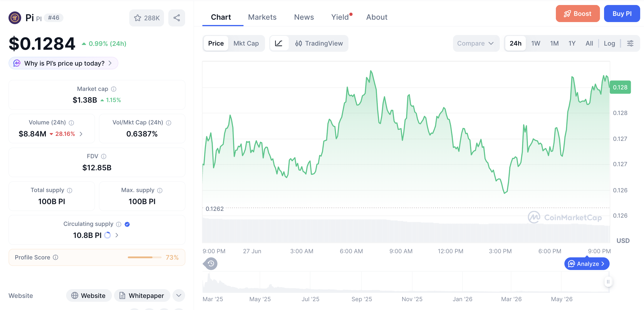This screenshot has height=310, width=644.
Task: Click the Market cap info icon
Action: (x=114, y=89)
